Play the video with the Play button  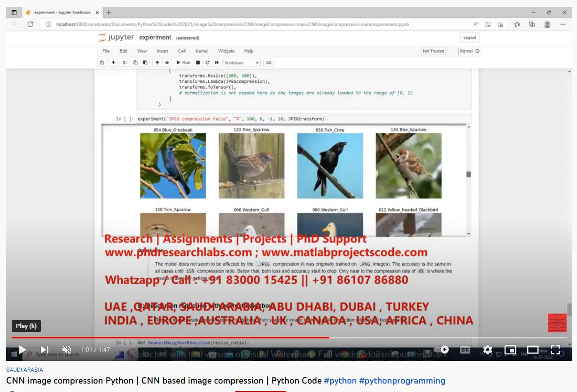tap(22, 350)
